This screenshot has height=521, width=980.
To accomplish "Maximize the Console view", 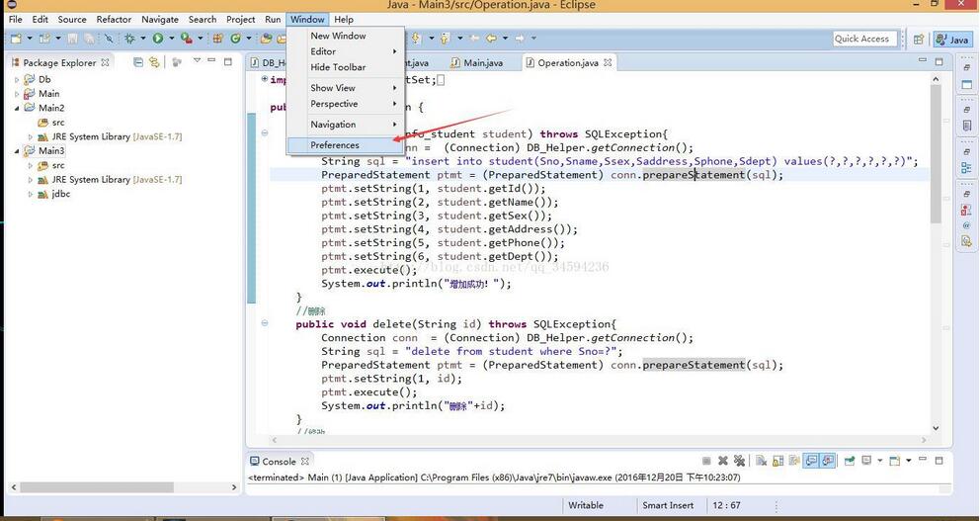I will pyautogui.click(x=939, y=461).
